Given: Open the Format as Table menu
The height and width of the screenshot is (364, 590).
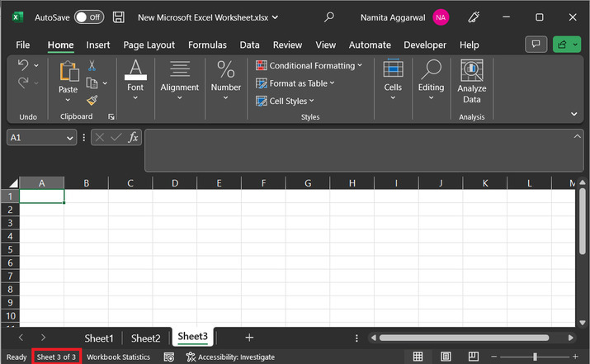Looking at the screenshot, I should click(295, 83).
